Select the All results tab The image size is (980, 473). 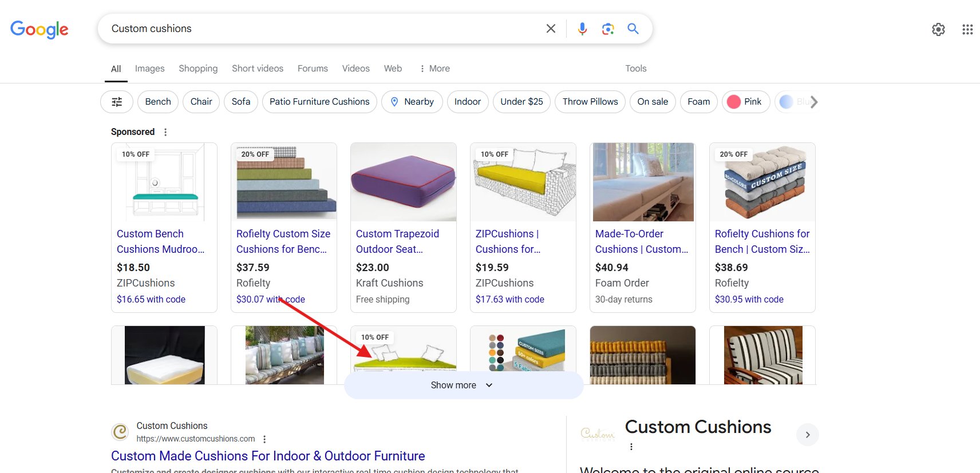coord(116,69)
